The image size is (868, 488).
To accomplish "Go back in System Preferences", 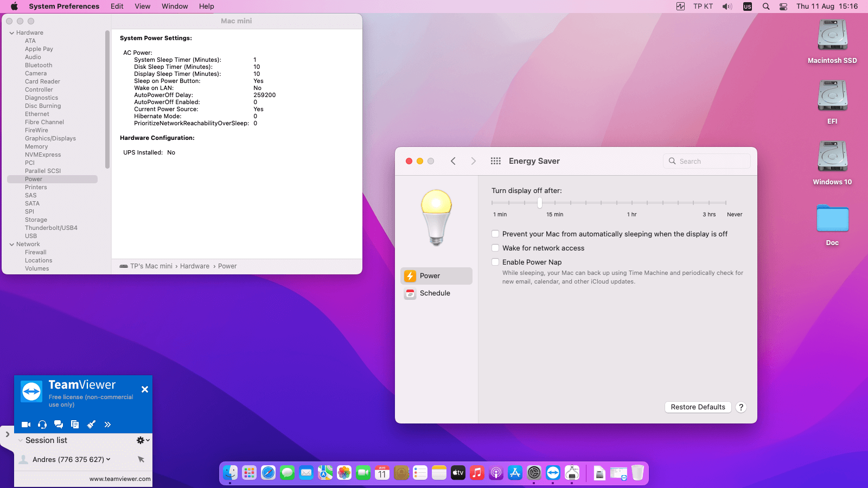I will point(453,161).
